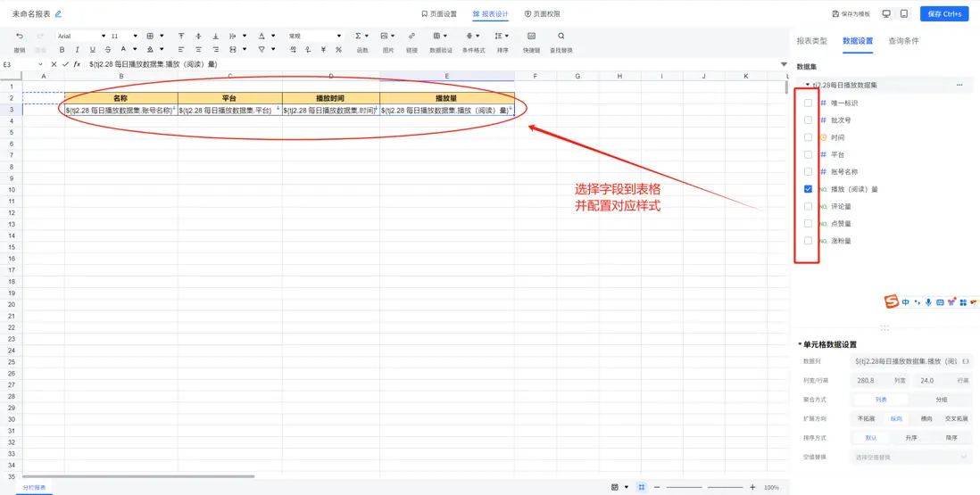
Task: Click the zoom slider in status bar
Action: point(704,487)
